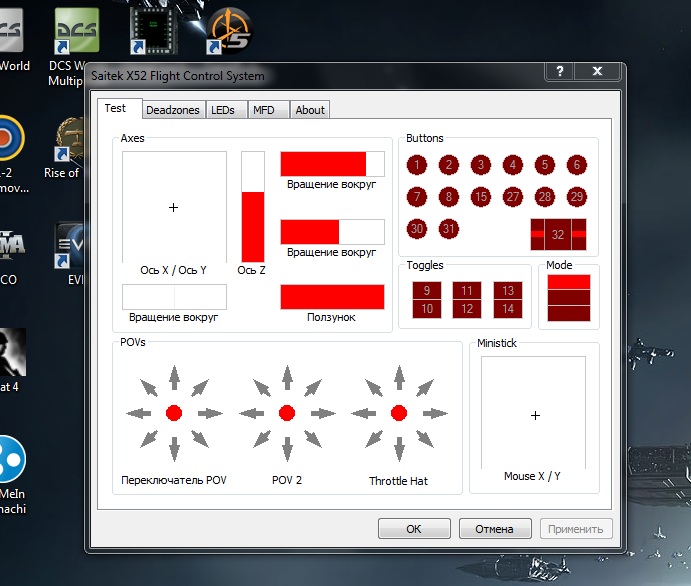Click button indicator 7
691x586 pixels.
click(416, 197)
